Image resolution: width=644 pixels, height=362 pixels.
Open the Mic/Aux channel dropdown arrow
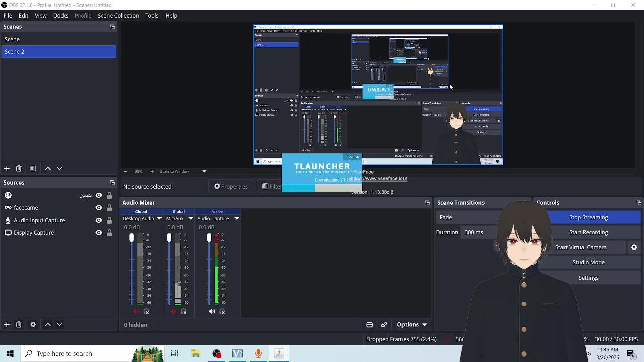pyautogui.click(x=190, y=219)
